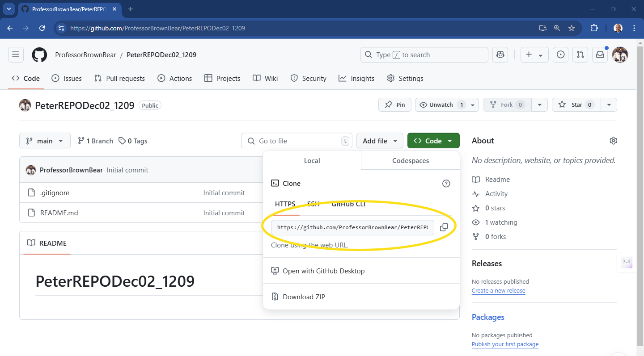Click the Go to file search field
Image resolution: width=644 pixels, height=356 pixels.
[x=297, y=141]
